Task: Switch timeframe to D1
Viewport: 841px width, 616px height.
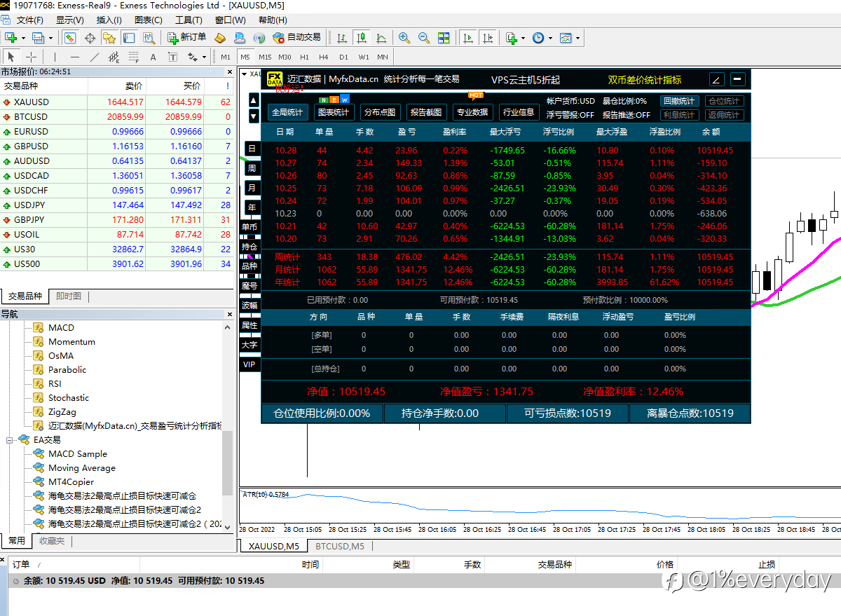Action: [x=343, y=57]
